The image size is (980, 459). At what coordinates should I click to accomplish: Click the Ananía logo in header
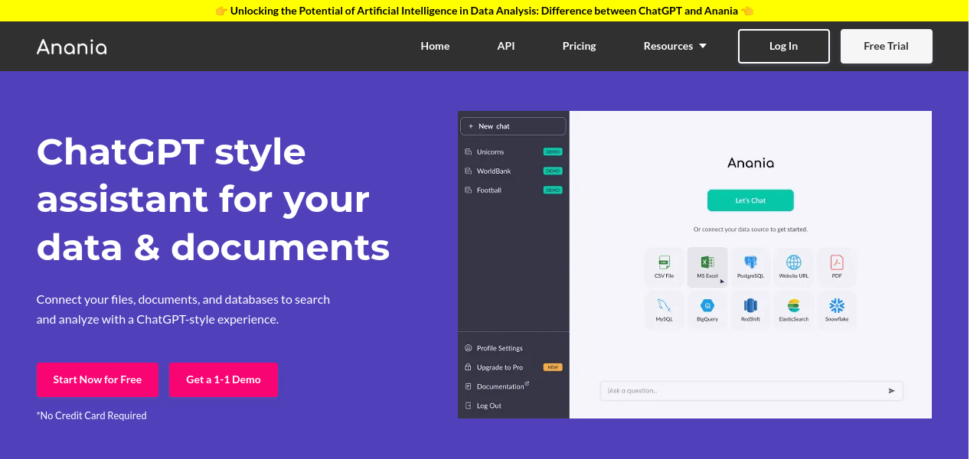click(72, 47)
